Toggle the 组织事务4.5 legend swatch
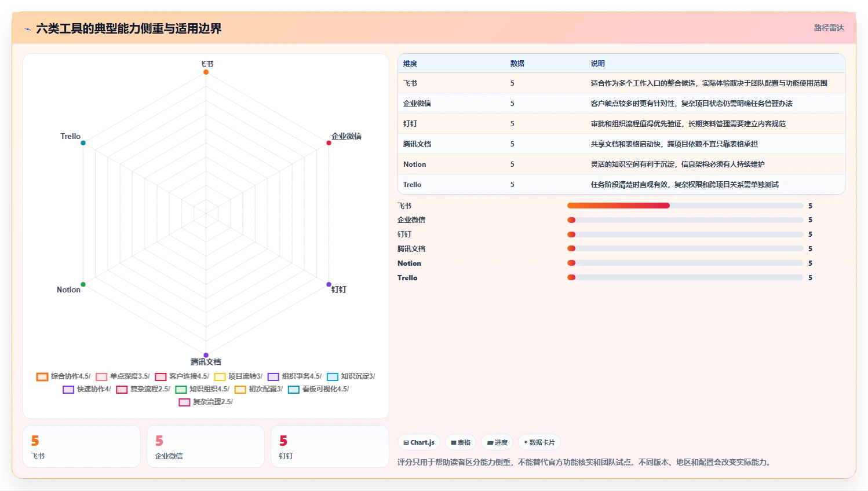 [x=273, y=377]
